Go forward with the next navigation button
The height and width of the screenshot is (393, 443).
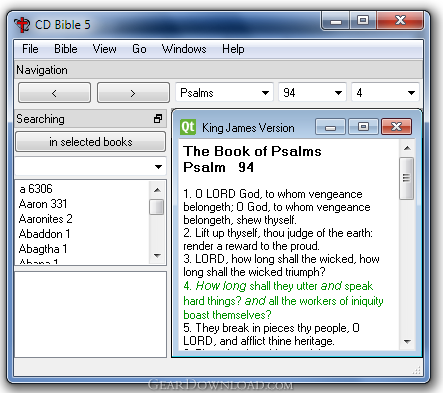133,93
